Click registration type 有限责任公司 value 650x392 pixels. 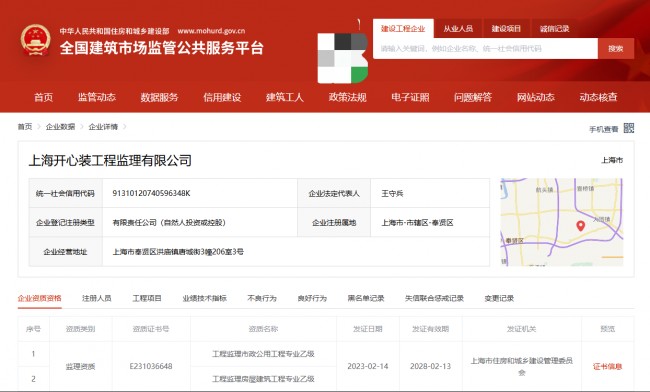(x=169, y=223)
